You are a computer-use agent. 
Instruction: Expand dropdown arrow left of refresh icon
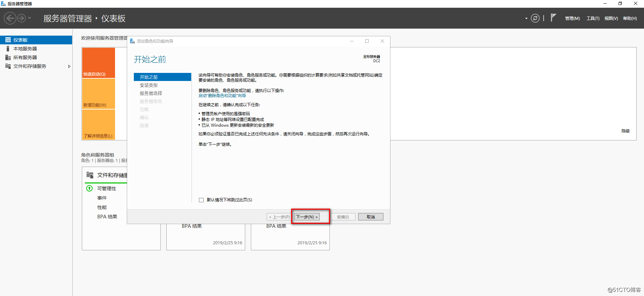coord(526,18)
